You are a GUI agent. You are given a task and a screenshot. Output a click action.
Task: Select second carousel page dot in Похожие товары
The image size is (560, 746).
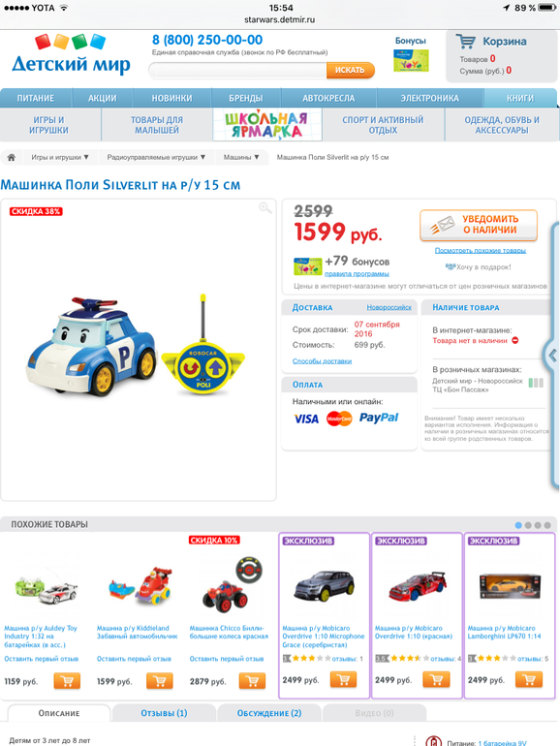click(x=528, y=525)
